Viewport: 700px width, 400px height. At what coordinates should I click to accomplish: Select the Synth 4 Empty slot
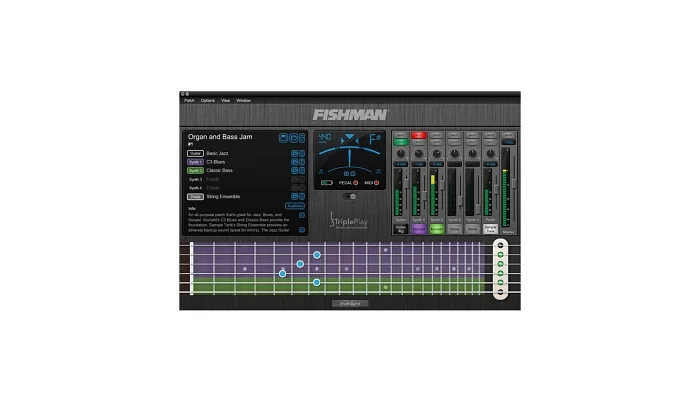point(213,188)
